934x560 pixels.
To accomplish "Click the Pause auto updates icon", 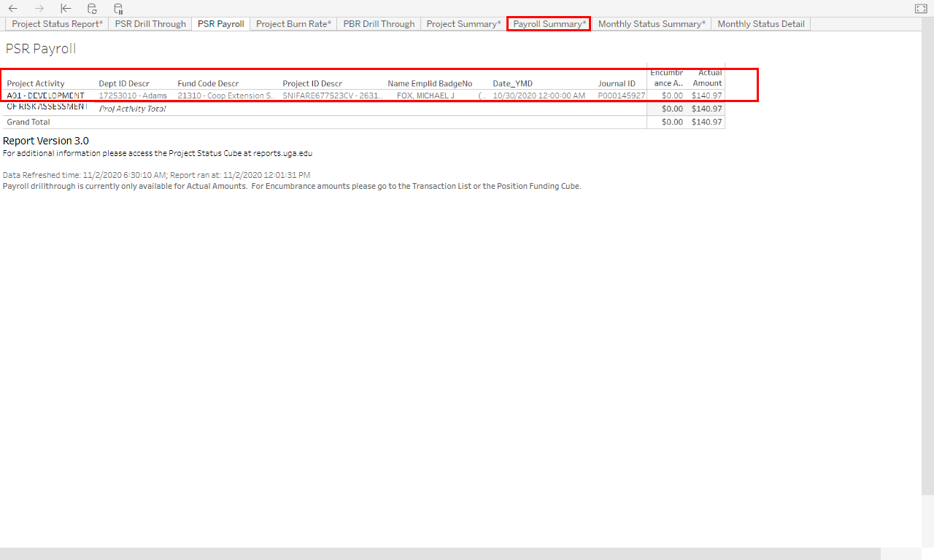I will [118, 9].
